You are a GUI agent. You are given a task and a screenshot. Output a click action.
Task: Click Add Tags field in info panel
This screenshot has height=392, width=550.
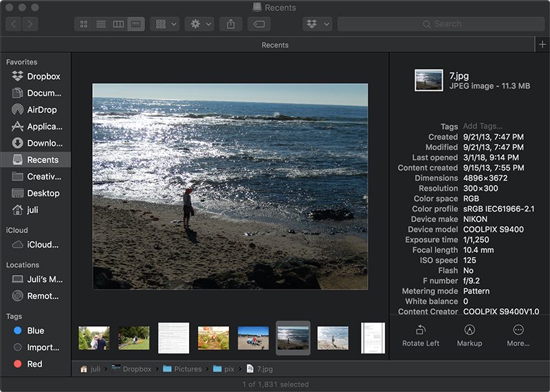483,127
